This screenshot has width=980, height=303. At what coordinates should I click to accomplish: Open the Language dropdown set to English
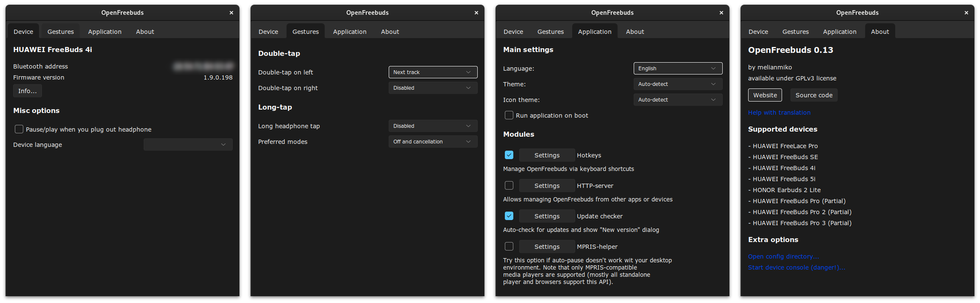click(678, 68)
